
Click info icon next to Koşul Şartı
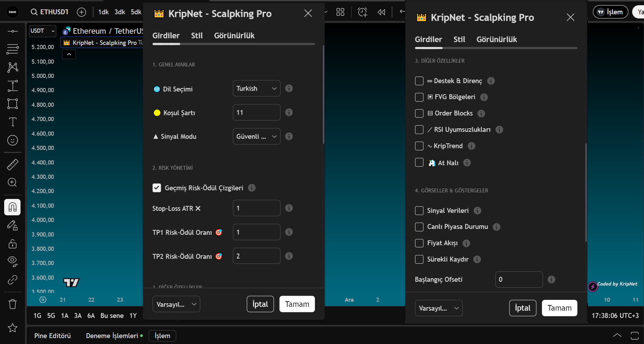(289, 112)
